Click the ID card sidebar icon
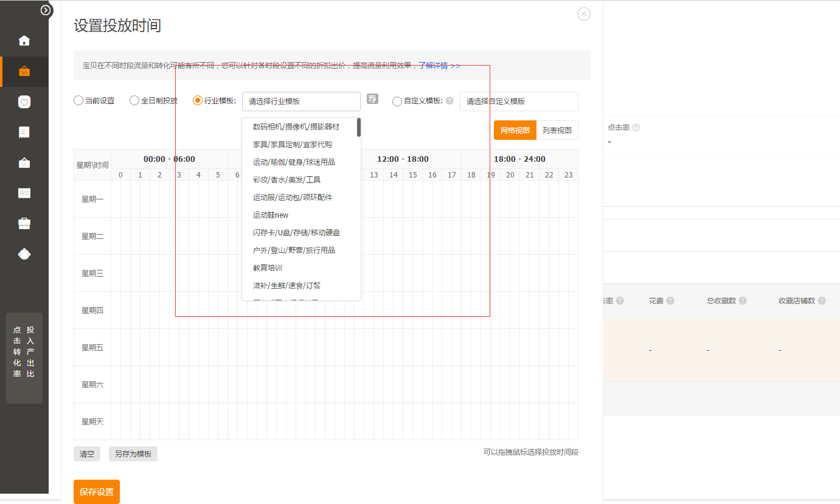840x504 pixels. [x=24, y=193]
